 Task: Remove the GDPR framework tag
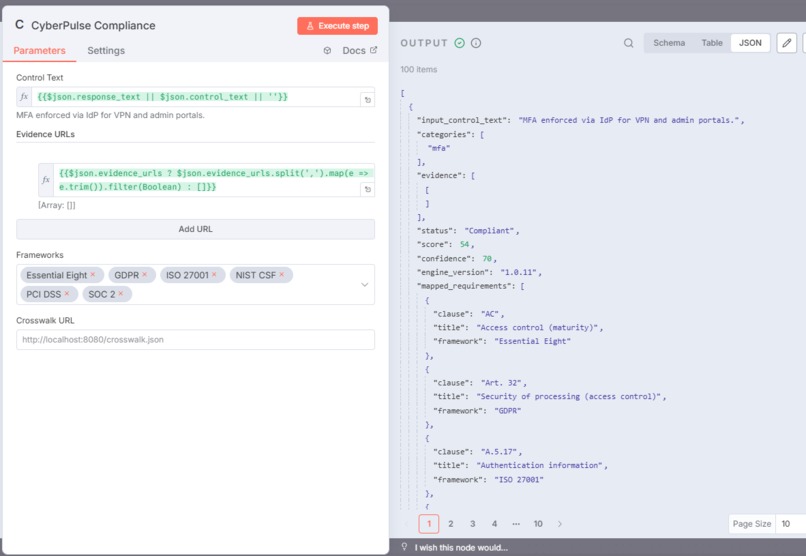145,274
